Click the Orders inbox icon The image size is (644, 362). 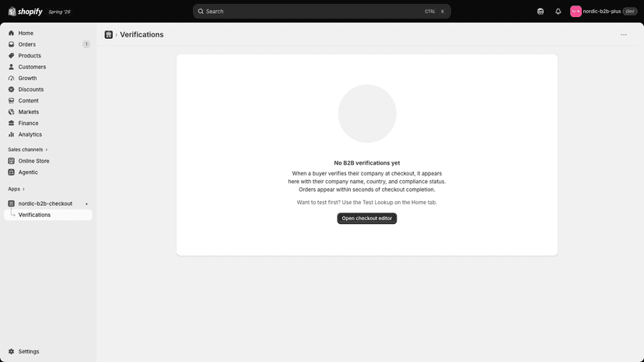[11, 44]
